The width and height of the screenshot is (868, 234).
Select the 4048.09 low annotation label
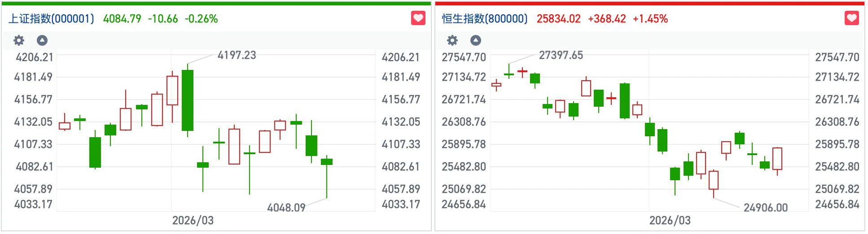coord(286,208)
